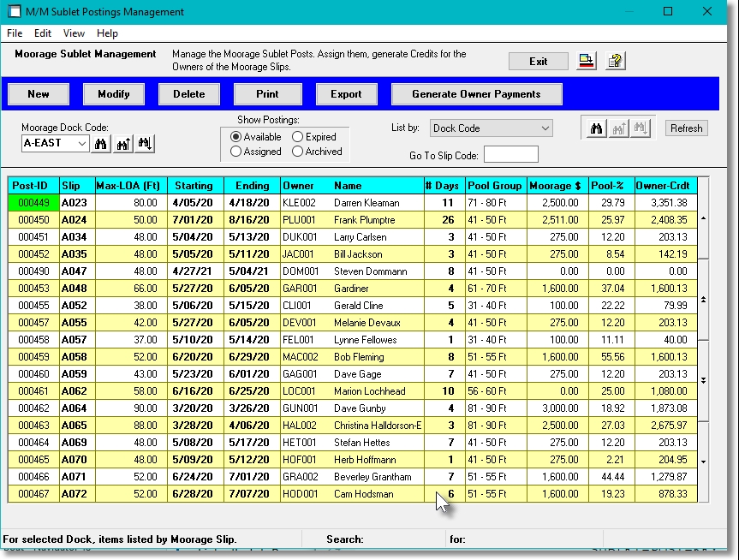The image size is (739, 560).
Task: Click binoculars search icon left of Refresh
Action: pos(598,127)
